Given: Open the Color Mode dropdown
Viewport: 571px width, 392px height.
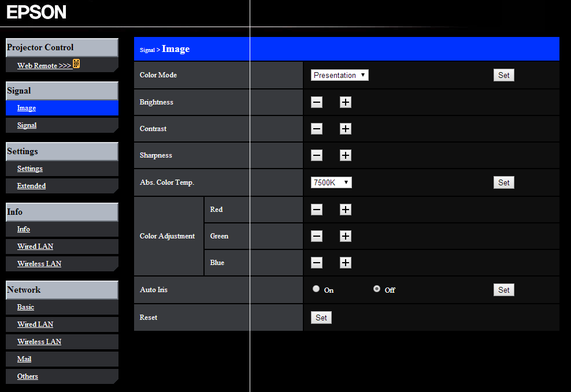Looking at the screenshot, I should pos(339,75).
